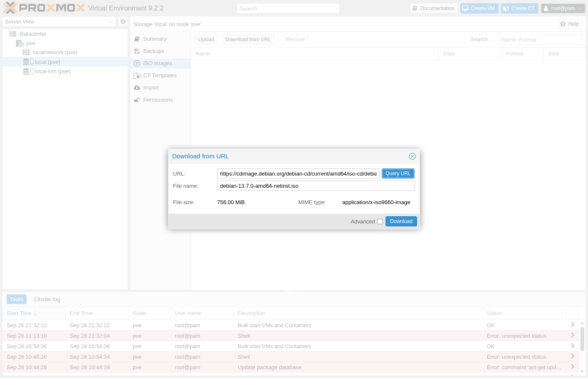The width and height of the screenshot is (588, 378).
Task: Expand the Sep 28 11:13:18 Shell task arrow
Action: point(572,335)
